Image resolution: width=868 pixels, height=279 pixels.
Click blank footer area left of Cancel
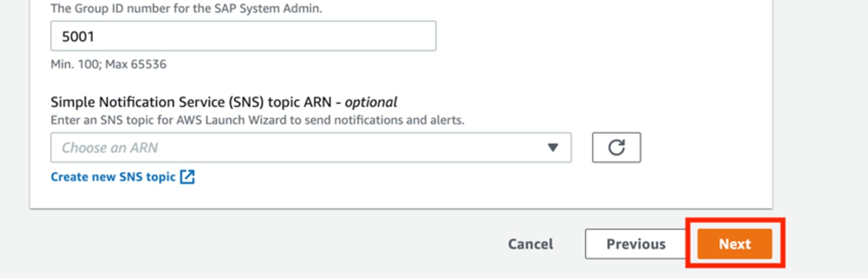(252, 244)
